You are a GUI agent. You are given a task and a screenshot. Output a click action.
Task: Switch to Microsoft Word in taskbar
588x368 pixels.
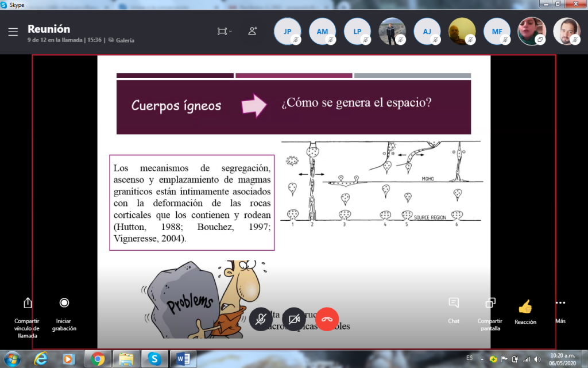point(183,359)
